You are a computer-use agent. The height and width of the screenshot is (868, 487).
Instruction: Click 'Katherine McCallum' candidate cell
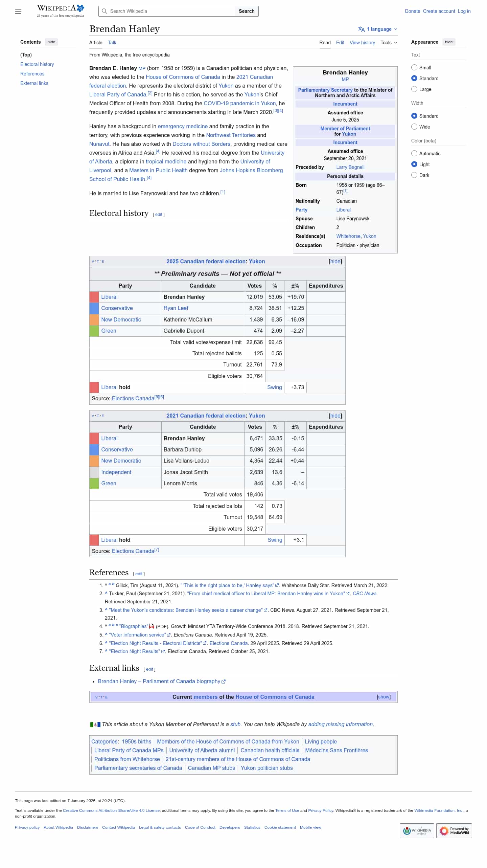202,320
